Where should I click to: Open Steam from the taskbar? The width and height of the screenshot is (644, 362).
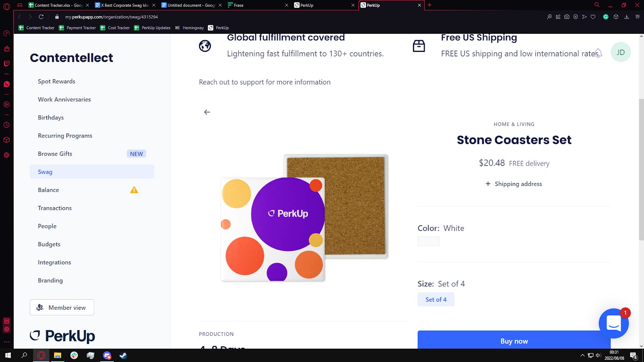pos(123,356)
